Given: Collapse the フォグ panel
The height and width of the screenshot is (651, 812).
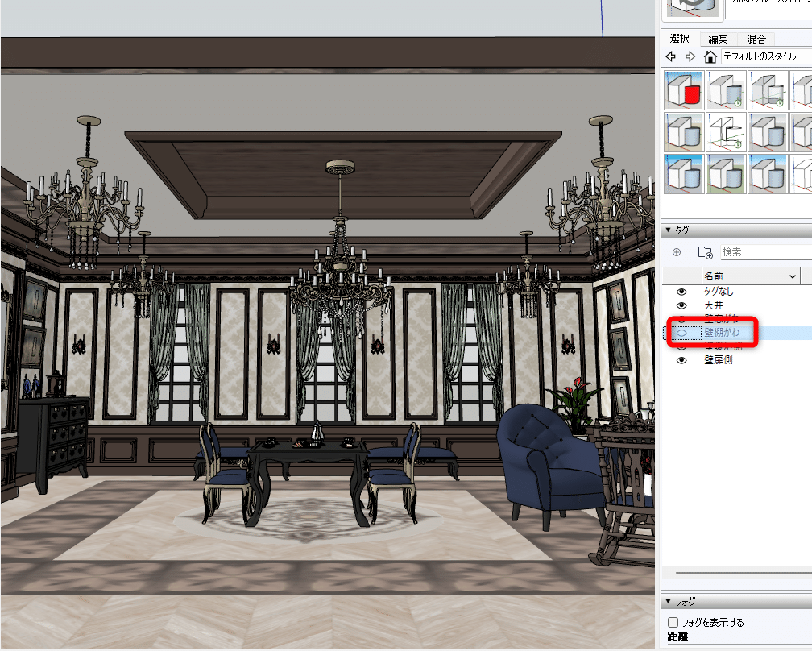Looking at the screenshot, I should click(x=668, y=601).
